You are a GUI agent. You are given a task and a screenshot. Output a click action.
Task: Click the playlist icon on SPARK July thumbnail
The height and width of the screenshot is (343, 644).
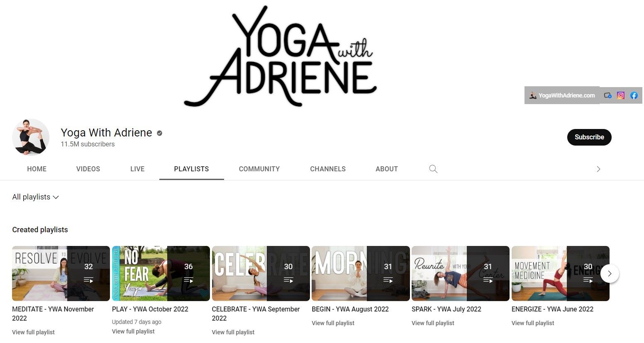point(488,280)
